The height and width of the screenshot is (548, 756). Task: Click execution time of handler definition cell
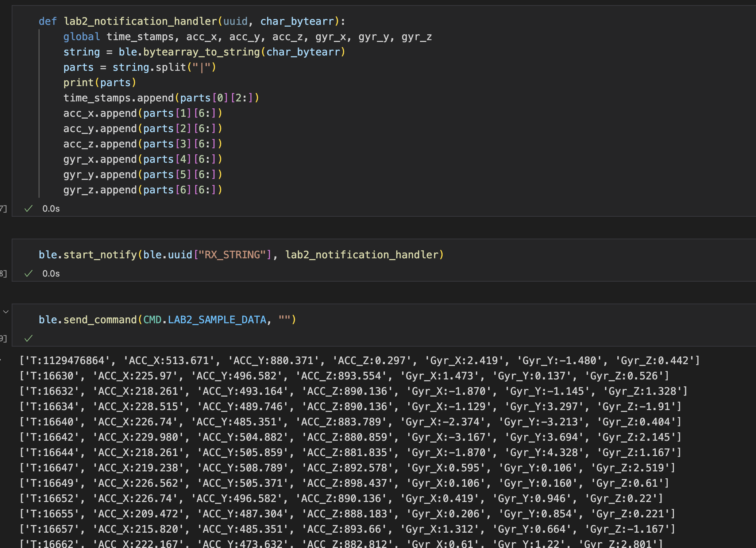click(x=51, y=209)
